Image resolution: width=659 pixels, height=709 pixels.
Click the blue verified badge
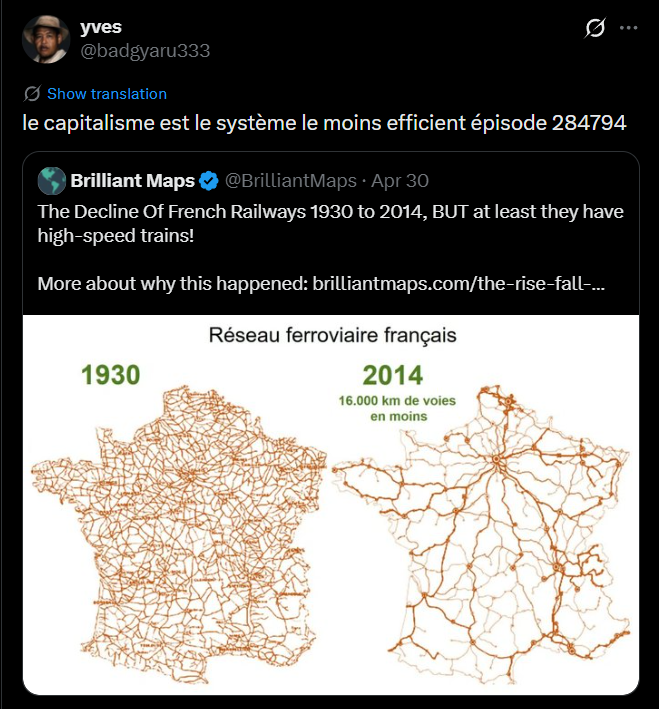pyautogui.click(x=209, y=181)
